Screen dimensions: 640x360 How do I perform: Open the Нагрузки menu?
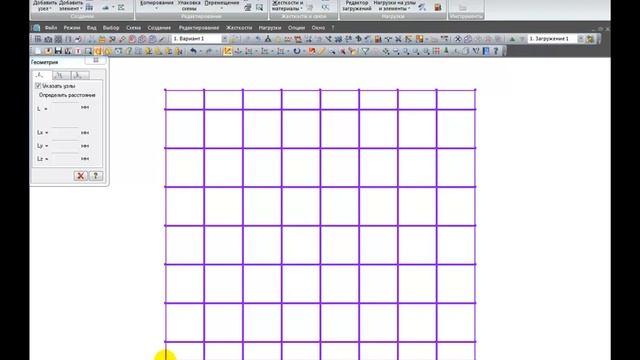click(270, 28)
